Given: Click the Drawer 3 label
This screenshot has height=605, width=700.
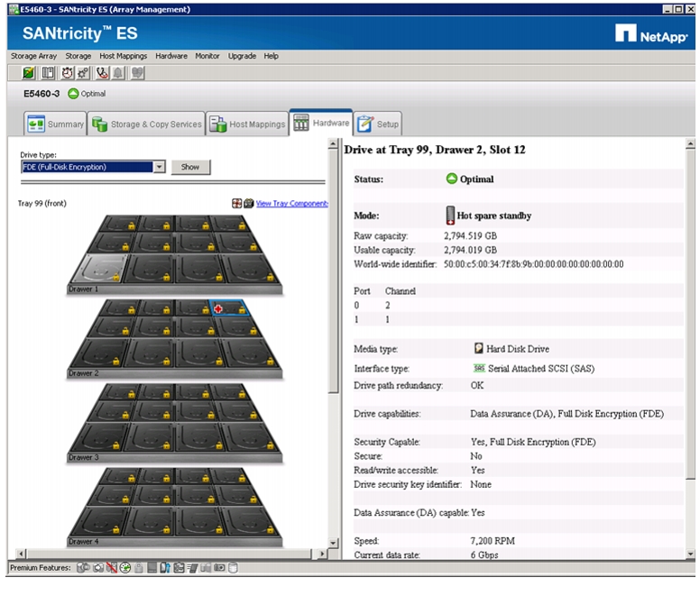Looking at the screenshot, I should (x=83, y=457).
